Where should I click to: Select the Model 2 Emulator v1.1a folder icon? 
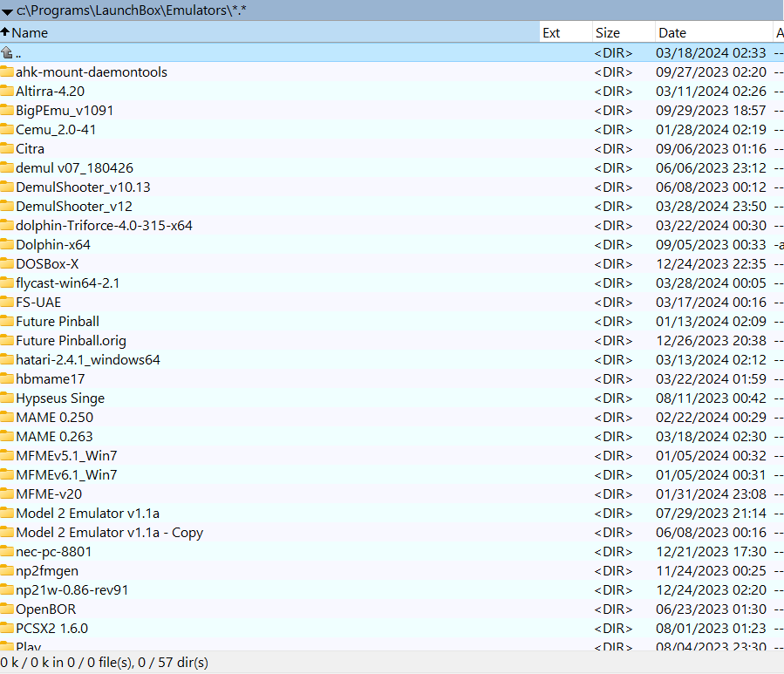point(7,513)
